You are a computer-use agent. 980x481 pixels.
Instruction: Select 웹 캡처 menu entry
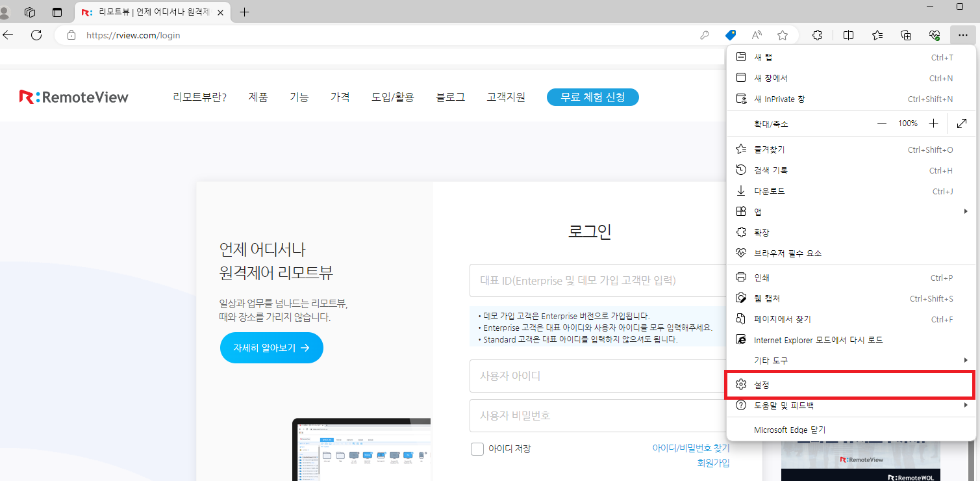pyautogui.click(x=851, y=298)
